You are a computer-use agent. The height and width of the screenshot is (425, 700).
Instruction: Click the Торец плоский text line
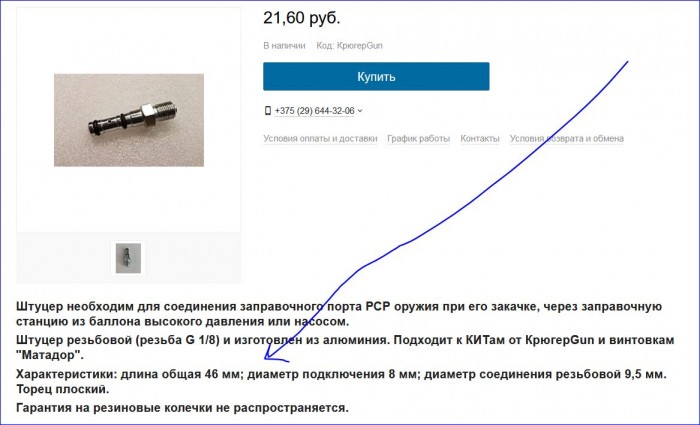pos(62,389)
